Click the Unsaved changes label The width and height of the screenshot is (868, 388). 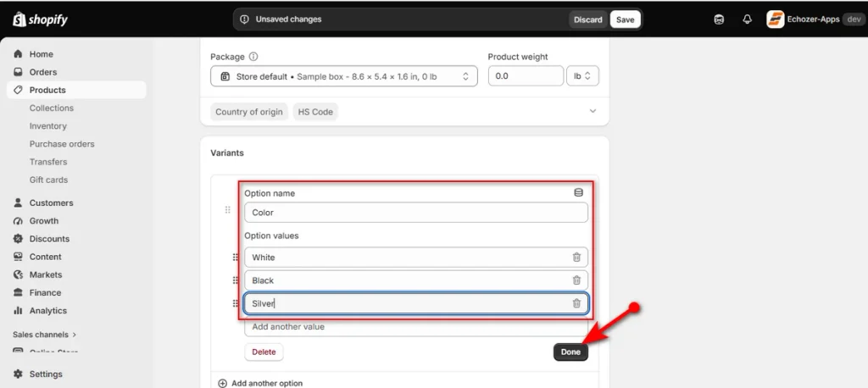pyautogui.click(x=288, y=19)
